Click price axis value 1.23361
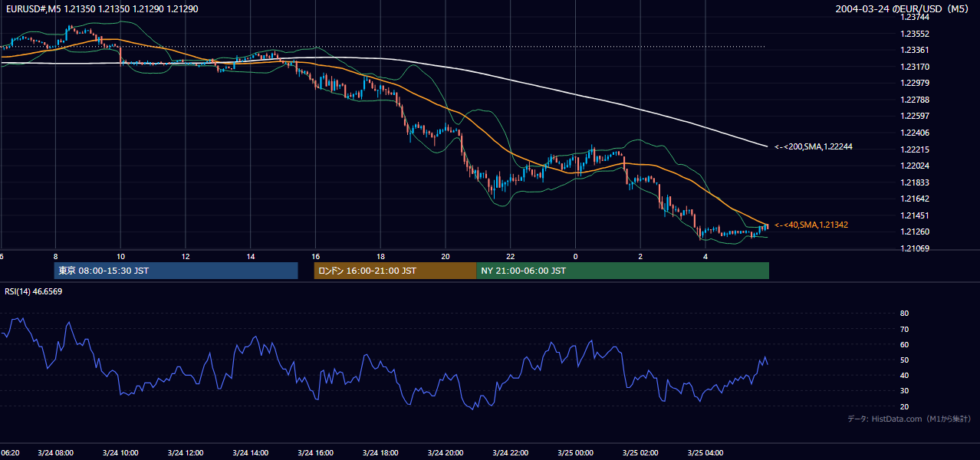Screen dimensions: 980x460 click(x=913, y=50)
